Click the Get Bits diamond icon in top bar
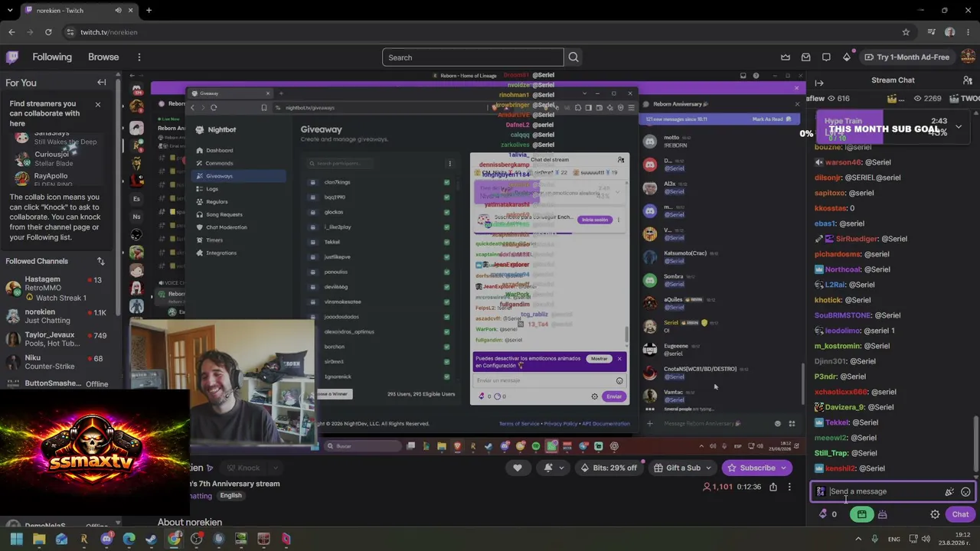The image size is (980, 551). 847,57
